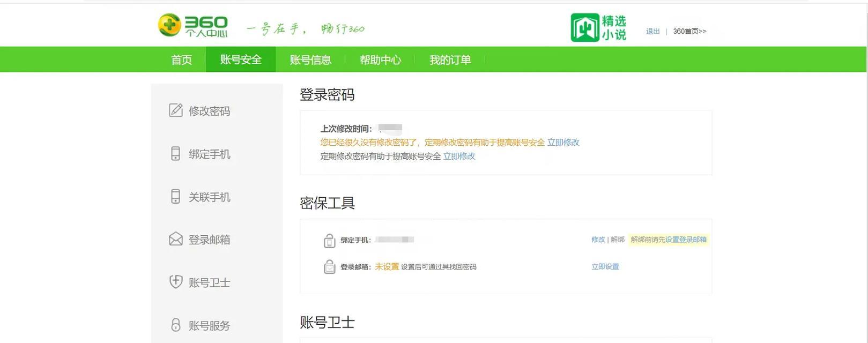The width and height of the screenshot is (868, 343).
Task: Click the 登录密码 section heading
Action: click(x=327, y=95)
